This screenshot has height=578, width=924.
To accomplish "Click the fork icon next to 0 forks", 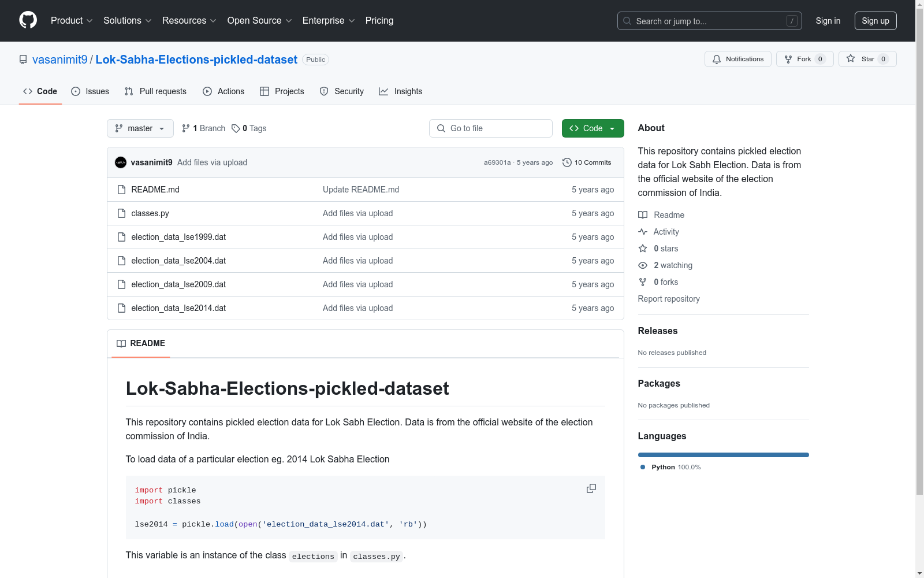I will 643,282.
